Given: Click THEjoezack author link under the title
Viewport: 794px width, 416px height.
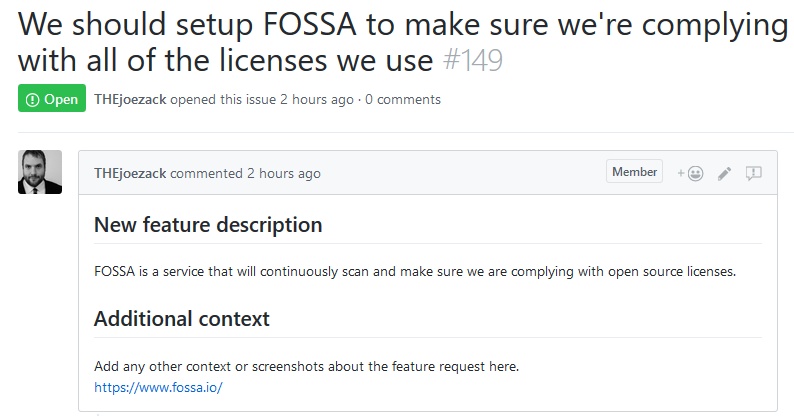Looking at the screenshot, I should [130, 99].
